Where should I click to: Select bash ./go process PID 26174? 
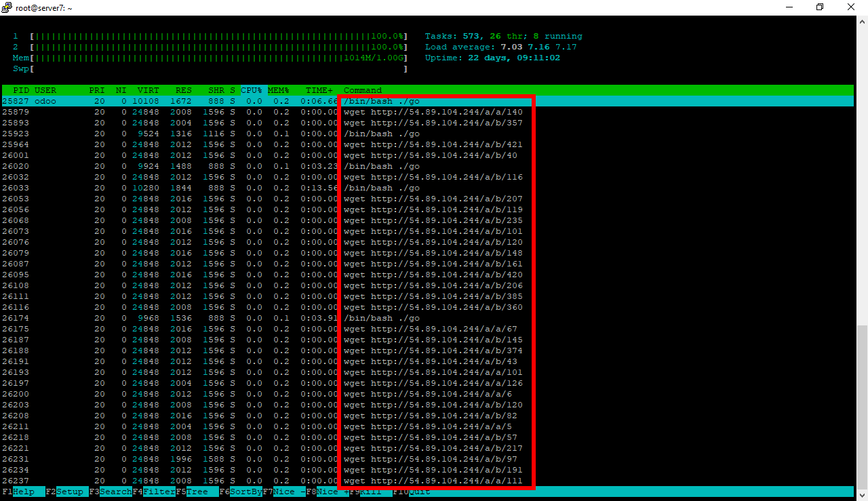click(427, 318)
